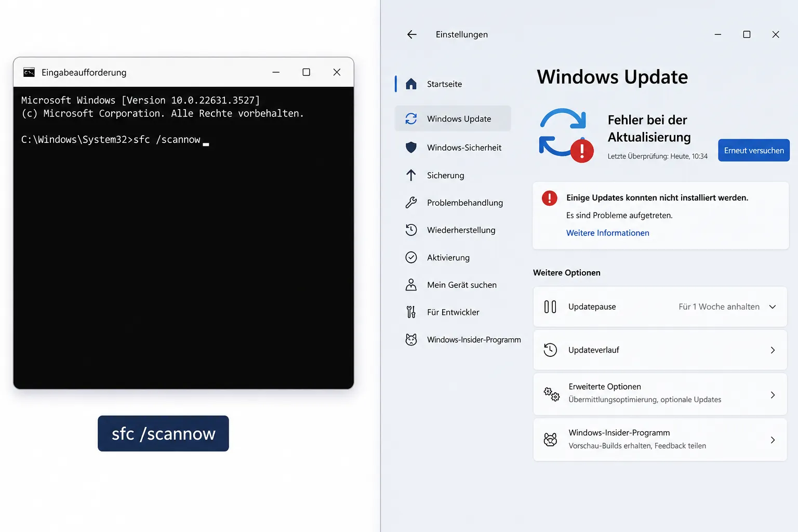798x532 pixels.
Task: Click the Insider icon in the Windows-Insider-Programm card
Action: coord(550,440)
